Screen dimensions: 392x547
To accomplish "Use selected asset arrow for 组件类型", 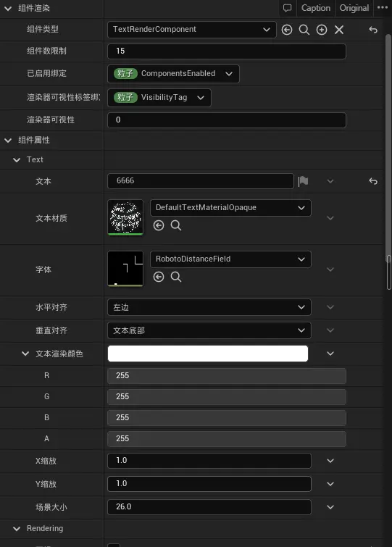I will tap(287, 30).
